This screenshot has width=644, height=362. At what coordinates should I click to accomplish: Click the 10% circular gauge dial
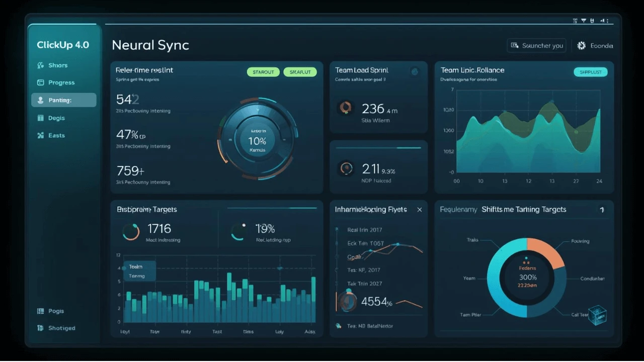point(257,139)
